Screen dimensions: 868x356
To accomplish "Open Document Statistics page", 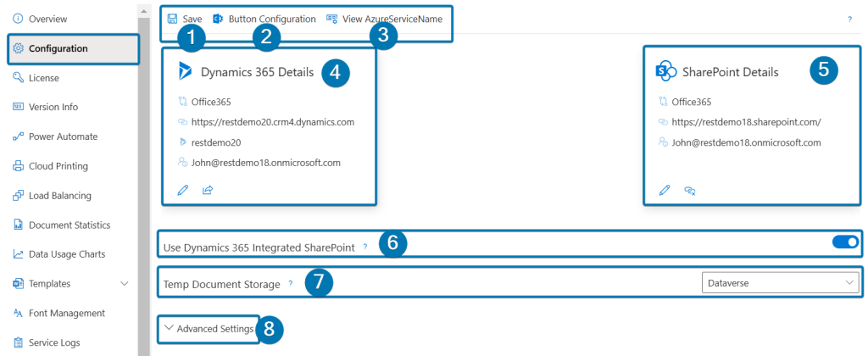I will tap(69, 225).
